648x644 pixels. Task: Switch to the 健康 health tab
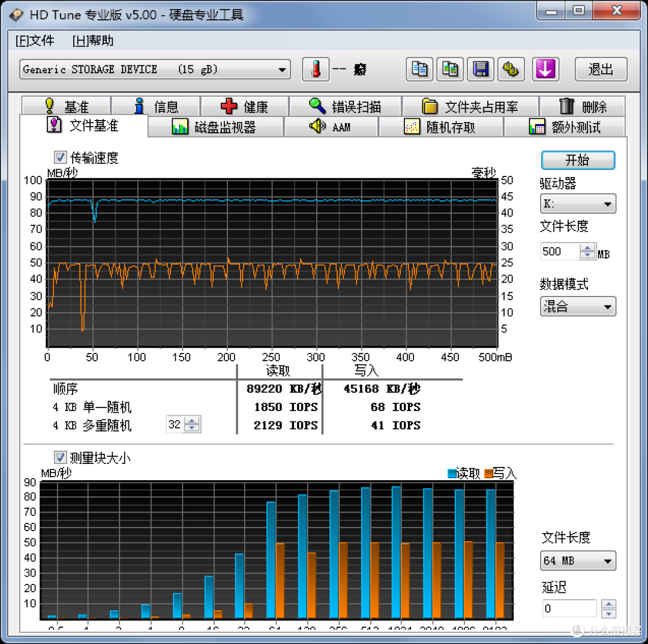(244, 106)
